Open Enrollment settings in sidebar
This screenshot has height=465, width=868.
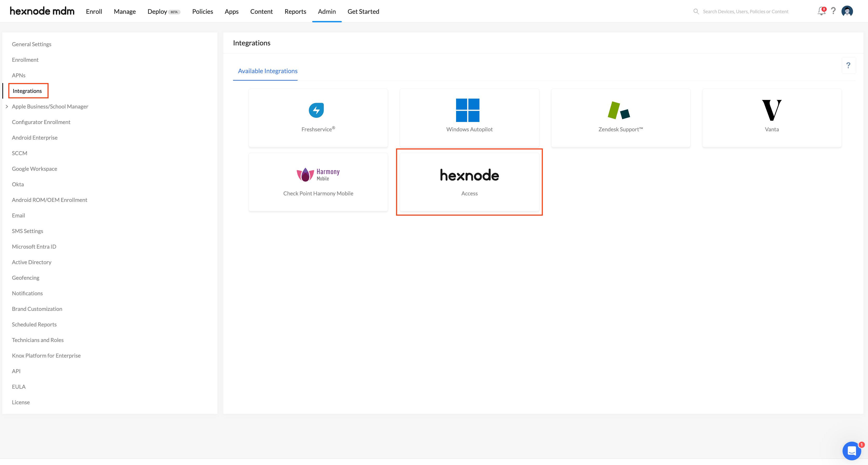click(25, 60)
